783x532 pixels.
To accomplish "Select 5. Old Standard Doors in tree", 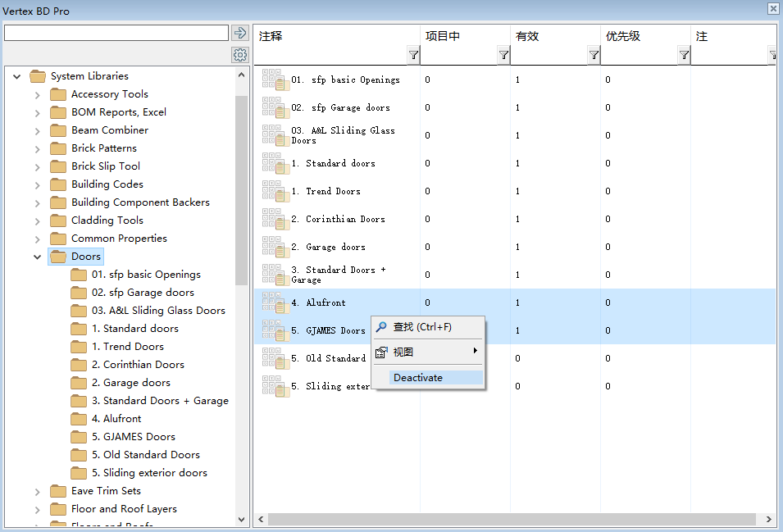I will (x=145, y=455).
